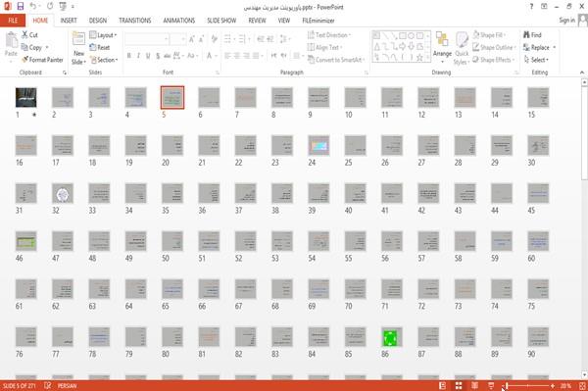Image resolution: width=588 pixels, height=391 pixels.
Task: Select slide 32 thumbnail
Action: click(x=63, y=193)
